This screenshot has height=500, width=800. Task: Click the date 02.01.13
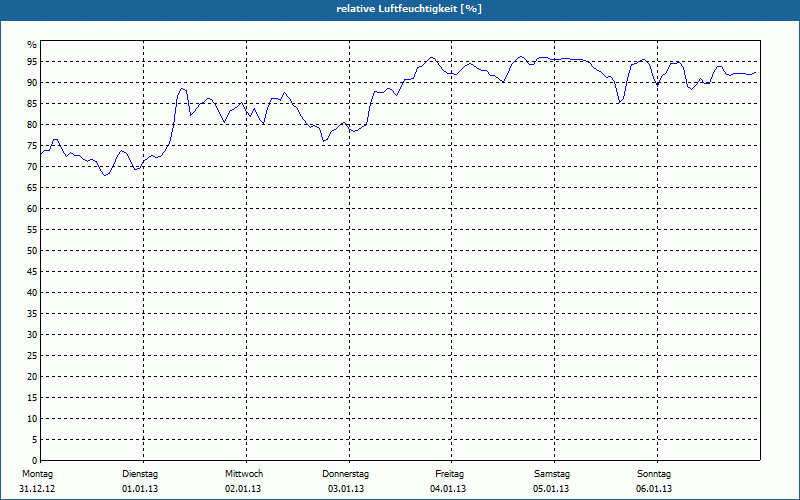(243, 489)
